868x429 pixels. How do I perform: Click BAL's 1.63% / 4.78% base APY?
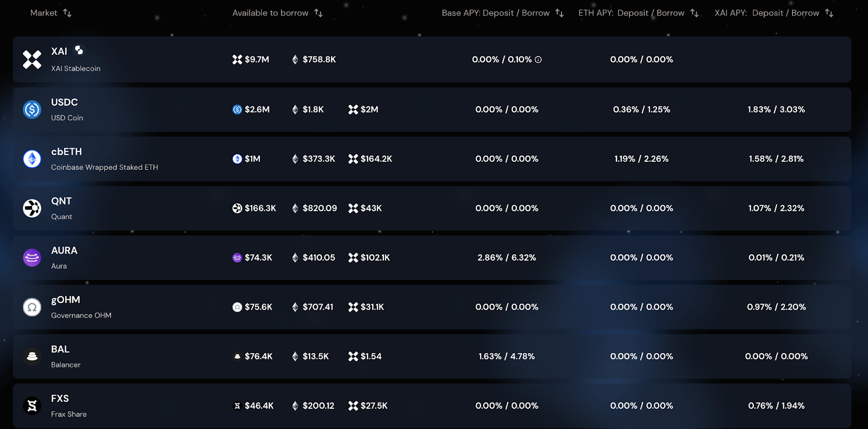tap(507, 356)
